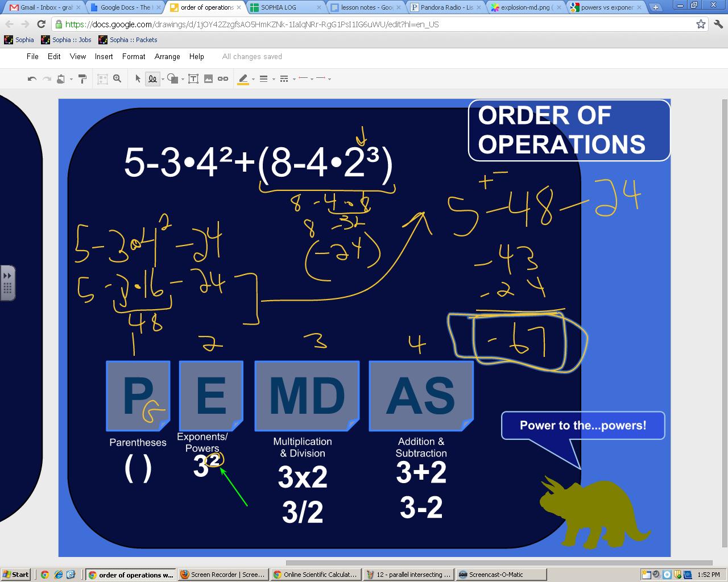Expand the clipboard paste dropdown arrow

coord(71,80)
